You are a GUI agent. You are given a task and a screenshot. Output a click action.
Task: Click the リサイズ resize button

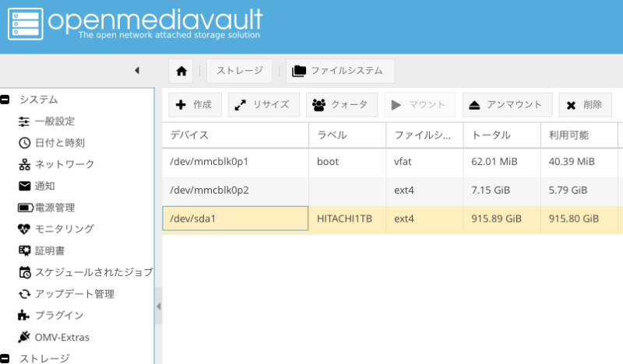pyautogui.click(x=263, y=105)
